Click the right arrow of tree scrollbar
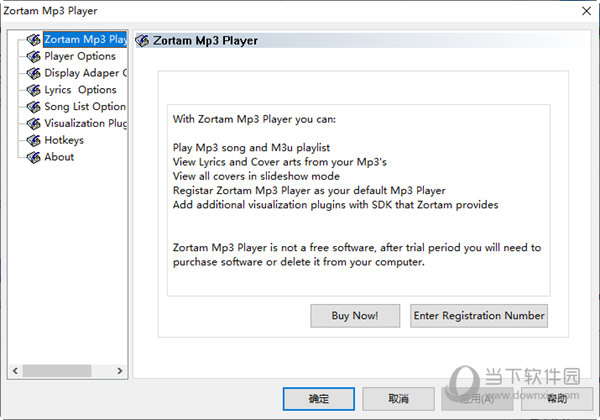 [x=120, y=371]
